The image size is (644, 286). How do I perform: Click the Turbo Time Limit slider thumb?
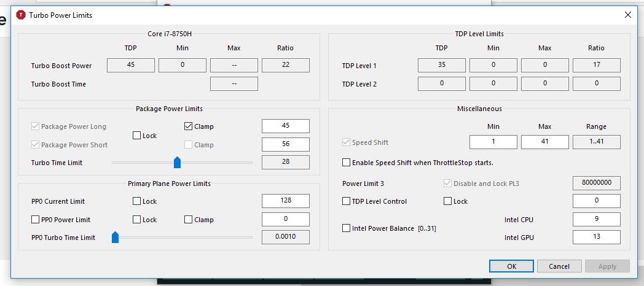(x=177, y=162)
